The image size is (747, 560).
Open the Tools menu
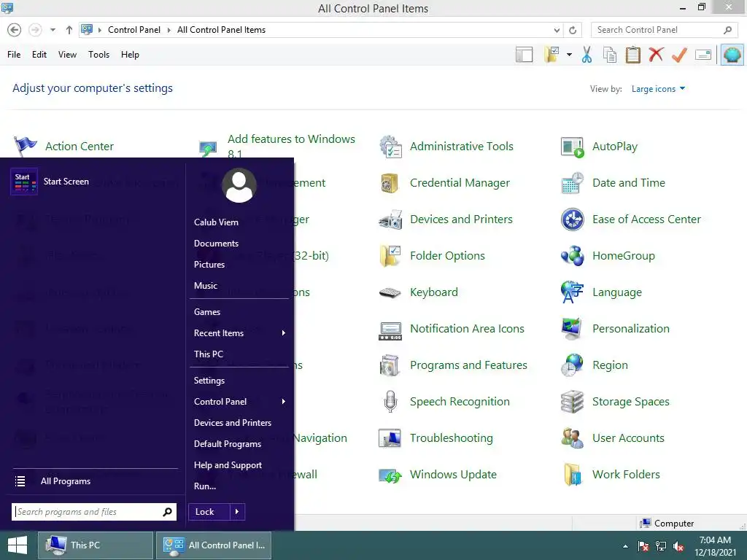(x=98, y=55)
